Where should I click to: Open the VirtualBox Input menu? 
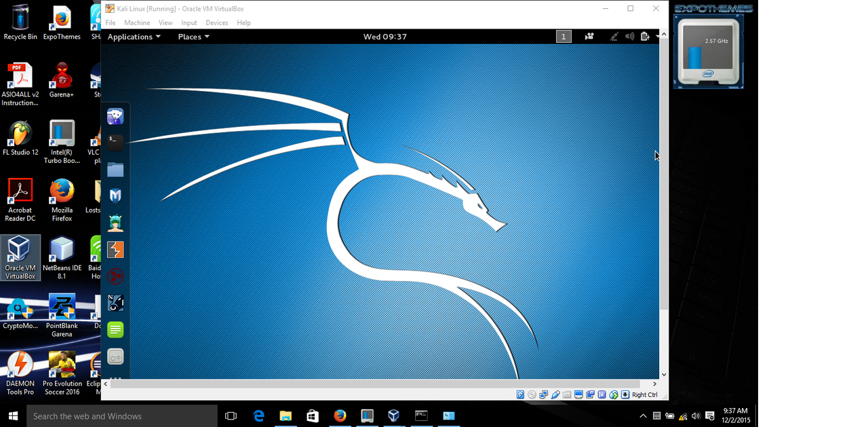189,22
